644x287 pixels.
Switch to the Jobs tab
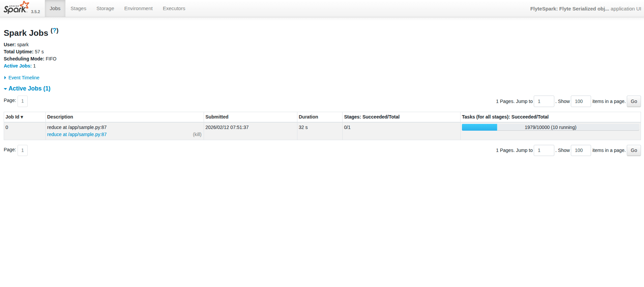click(x=55, y=8)
